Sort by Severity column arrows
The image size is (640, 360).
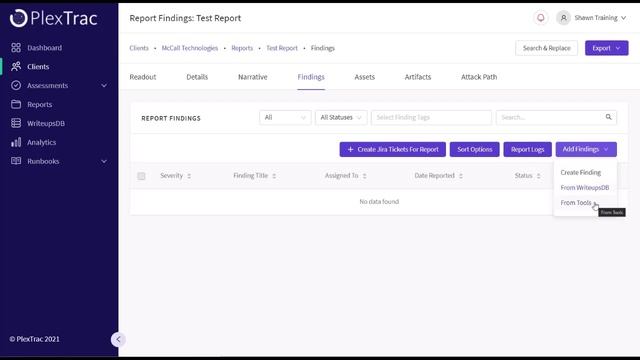[189, 176]
